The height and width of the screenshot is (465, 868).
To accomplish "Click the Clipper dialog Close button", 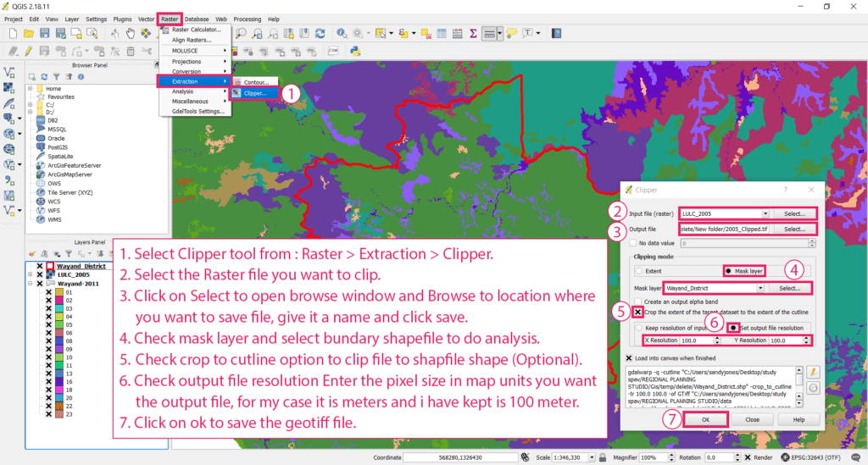I will pos(753,419).
